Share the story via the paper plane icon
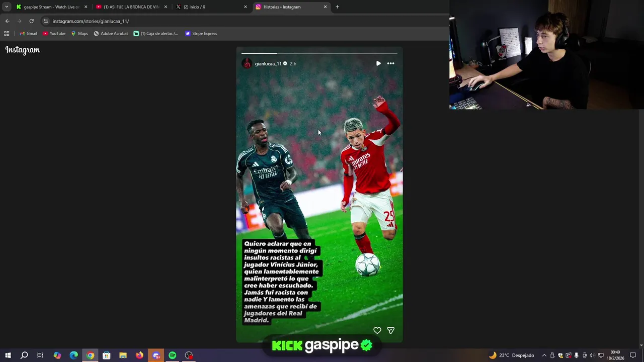Screen dimensions: 644x362 click(390, 330)
